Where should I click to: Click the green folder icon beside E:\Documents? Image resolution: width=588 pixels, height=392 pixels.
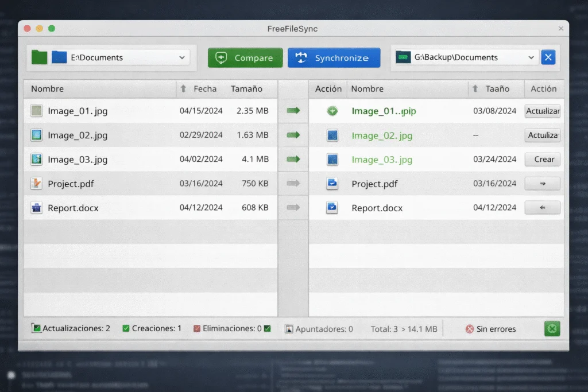click(x=39, y=57)
